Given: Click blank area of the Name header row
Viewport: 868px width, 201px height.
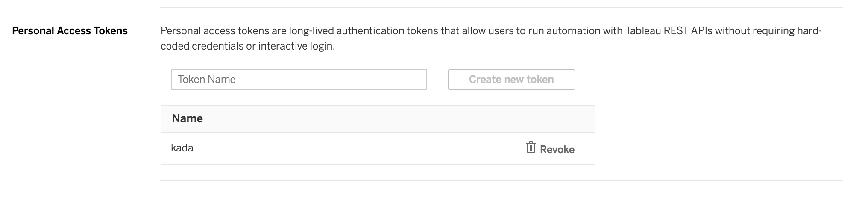Looking at the screenshot, I should [x=384, y=119].
